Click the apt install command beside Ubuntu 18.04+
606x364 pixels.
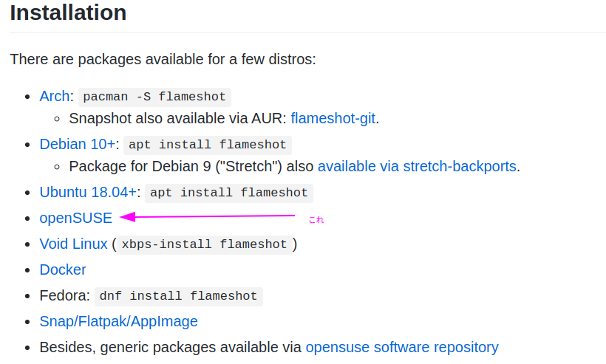(x=229, y=193)
